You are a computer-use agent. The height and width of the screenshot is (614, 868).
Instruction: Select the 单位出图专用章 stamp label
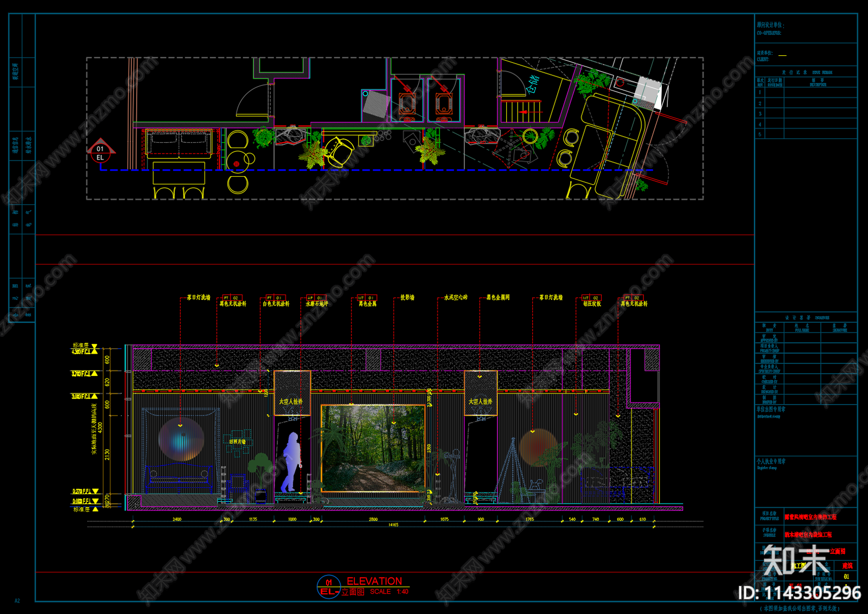pos(771,410)
